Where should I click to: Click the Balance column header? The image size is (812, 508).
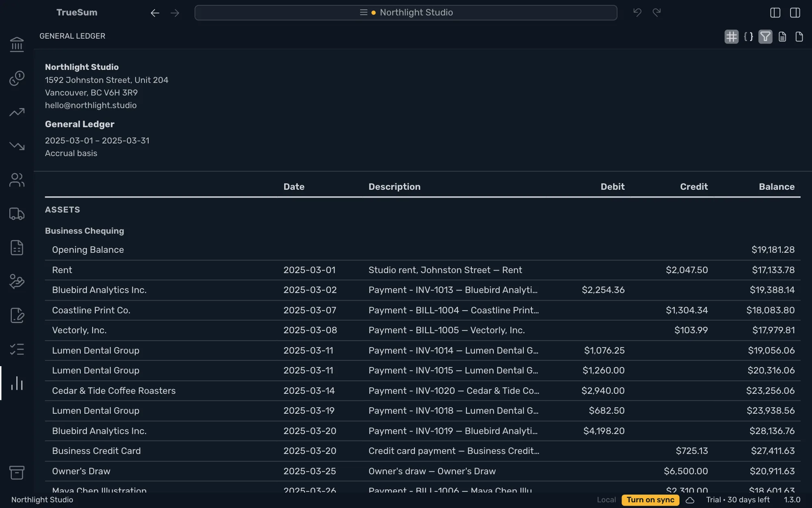777,187
